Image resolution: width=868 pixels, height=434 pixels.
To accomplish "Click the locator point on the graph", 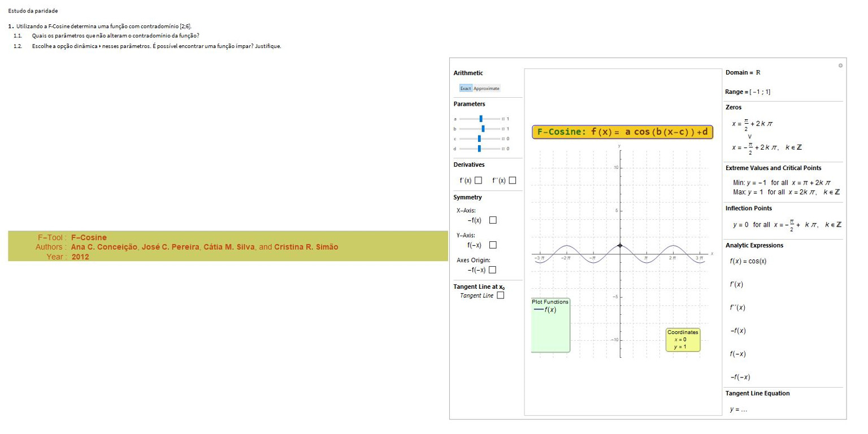I will 620,245.
